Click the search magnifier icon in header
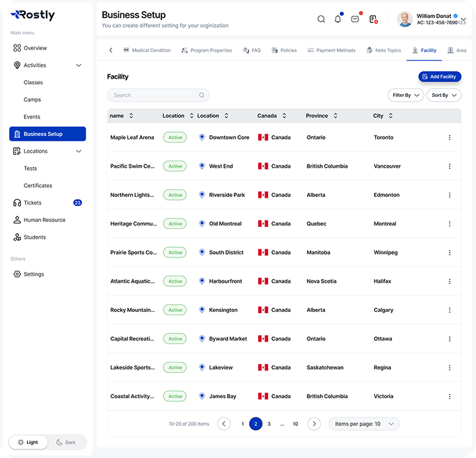Viewport: 476px width, 458px height. 322,19
